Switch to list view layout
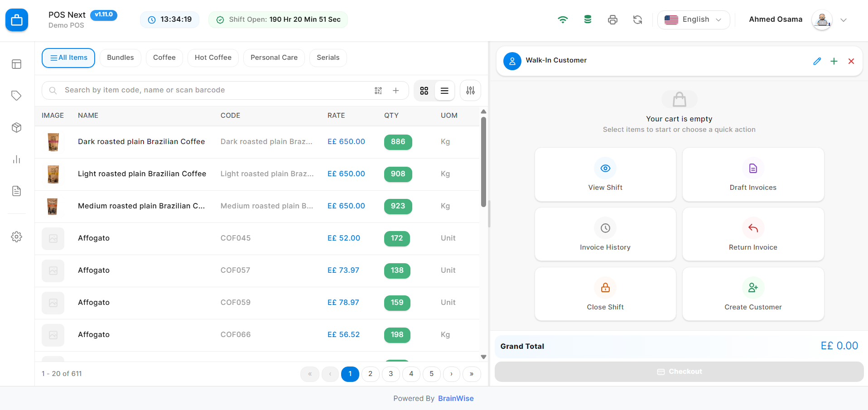Image resolution: width=868 pixels, height=410 pixels. pos(444,91)
